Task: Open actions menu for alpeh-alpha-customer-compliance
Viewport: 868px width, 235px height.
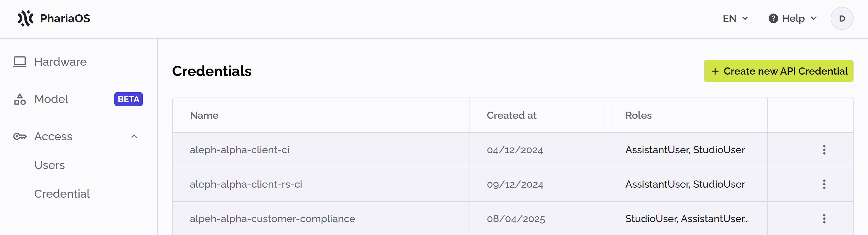Action: click(x=824, y=219)
